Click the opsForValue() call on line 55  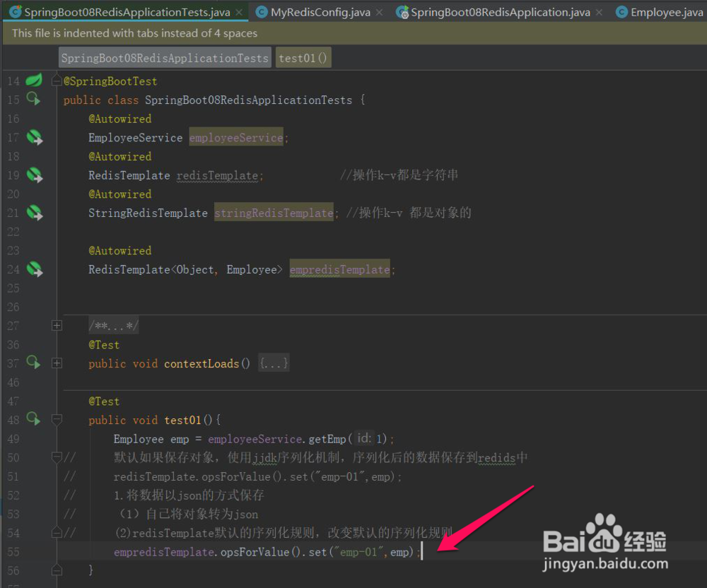pos(259,552)
